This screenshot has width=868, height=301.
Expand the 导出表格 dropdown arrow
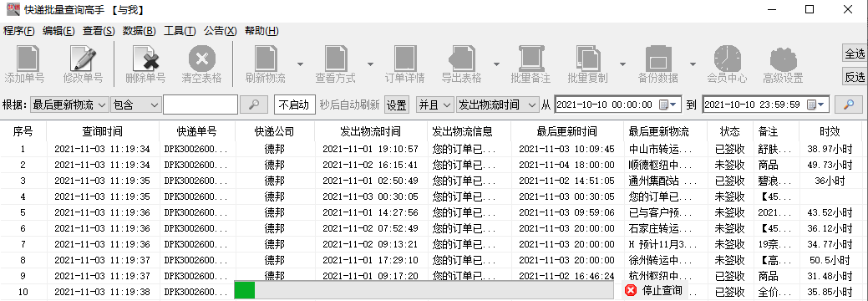click(496, 64)
